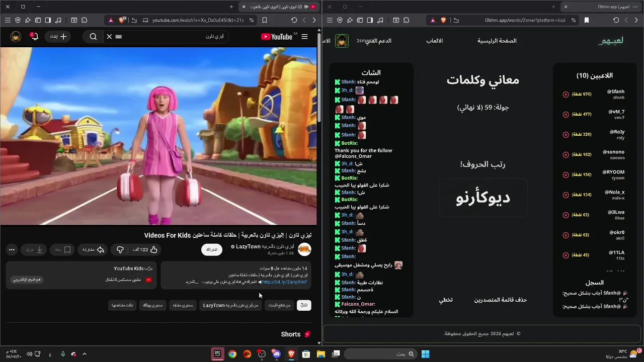Click the taskbar search box بحث

pos(381,354)
